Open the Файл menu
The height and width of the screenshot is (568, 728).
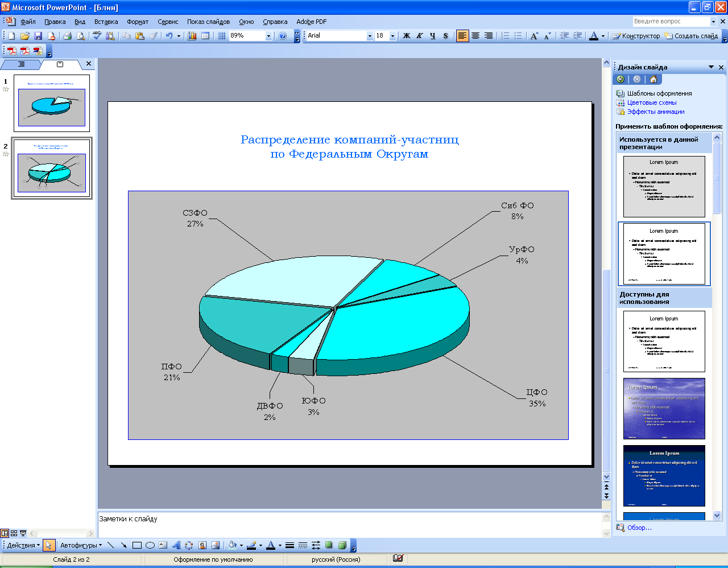(28, 22)
